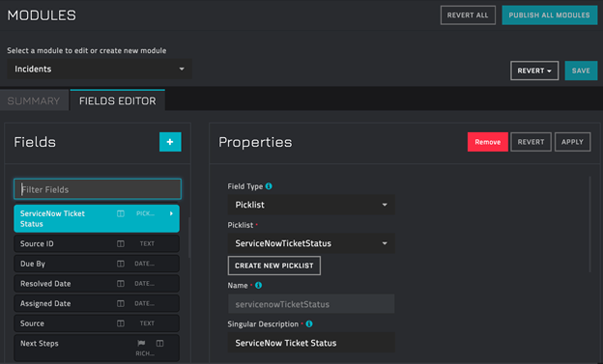Viewport: 603px width, 364px height.
Task: Switch to the FIELDS EDITOR tab
Action: [x=118, y=100]
